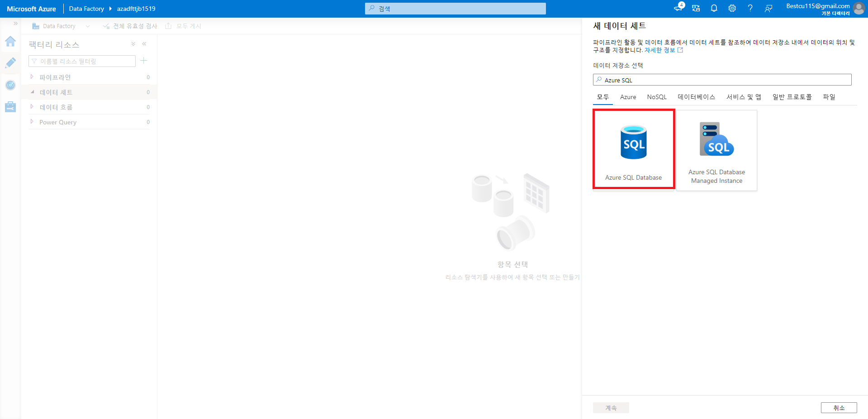Open the feedback person icon
The height and width of the screenshot is (419, 868).
[x=768, y=8]
